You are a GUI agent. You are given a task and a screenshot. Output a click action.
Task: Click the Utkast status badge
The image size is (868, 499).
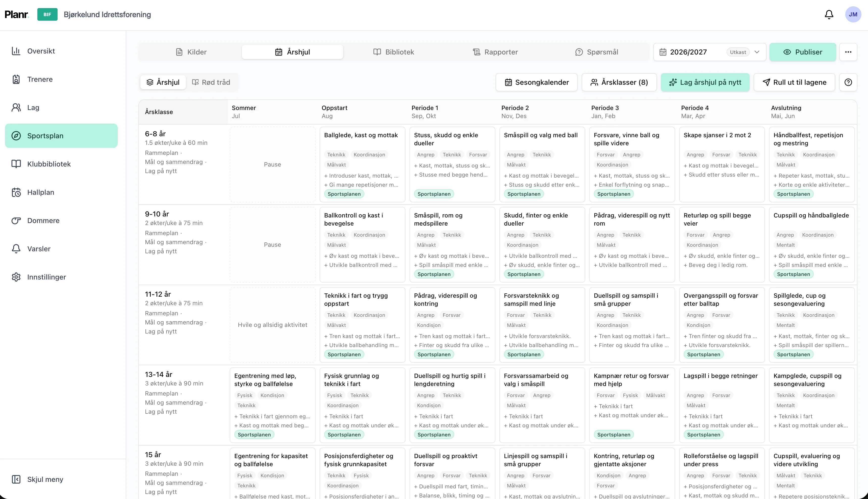[738, 52]
